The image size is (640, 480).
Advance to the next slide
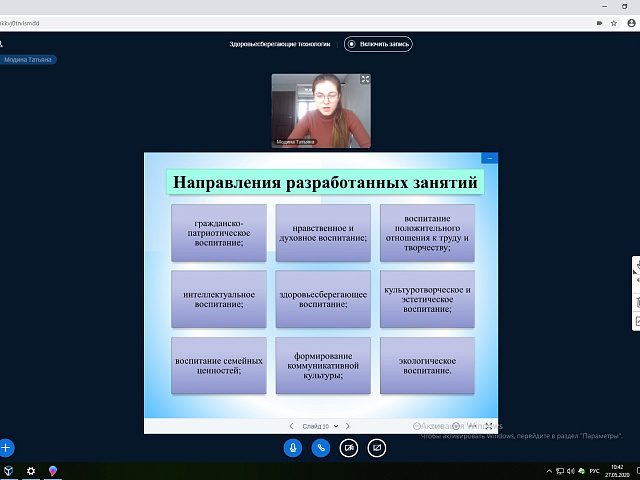pos(347,426)
